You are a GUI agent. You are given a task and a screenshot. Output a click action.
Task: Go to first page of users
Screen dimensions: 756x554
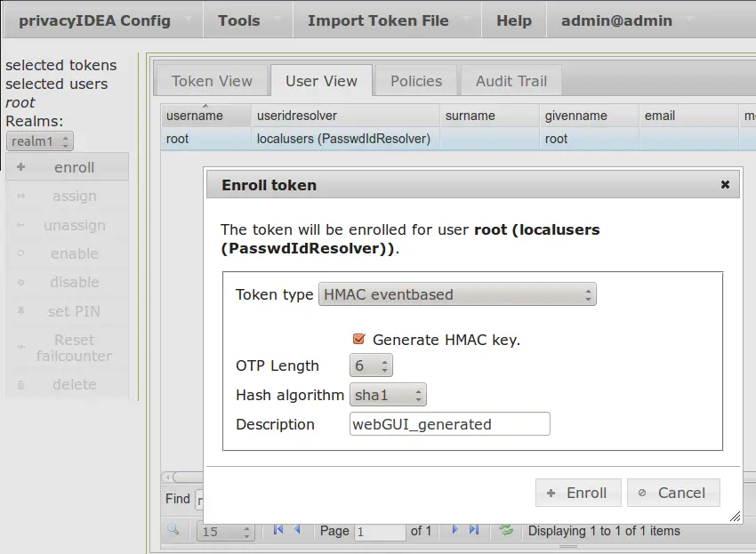(278, 530)
